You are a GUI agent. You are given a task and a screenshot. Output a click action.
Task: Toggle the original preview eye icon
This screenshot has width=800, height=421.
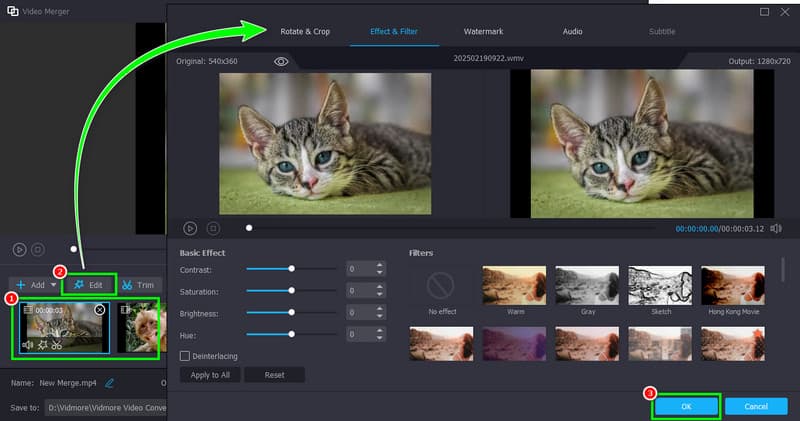point(281,62)
